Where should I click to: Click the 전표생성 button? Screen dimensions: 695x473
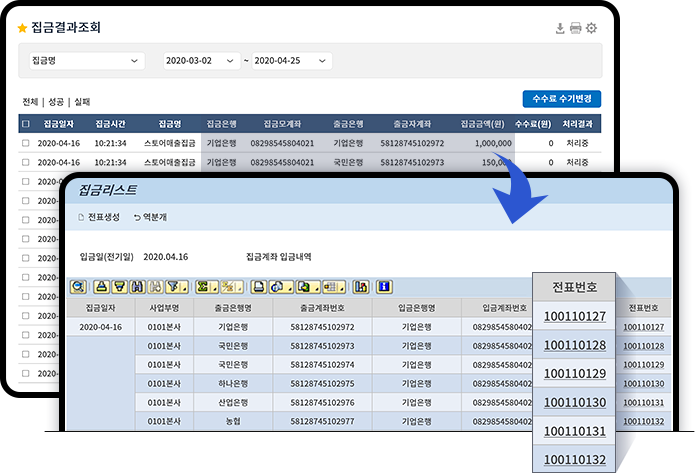pos(98,217)
